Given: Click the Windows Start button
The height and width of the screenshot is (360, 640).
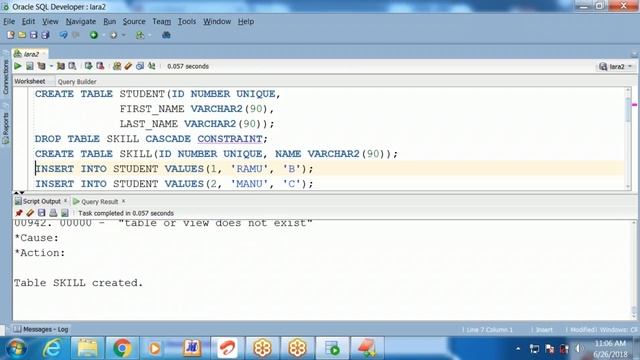Looking at the screenshot, I should 16,348.
